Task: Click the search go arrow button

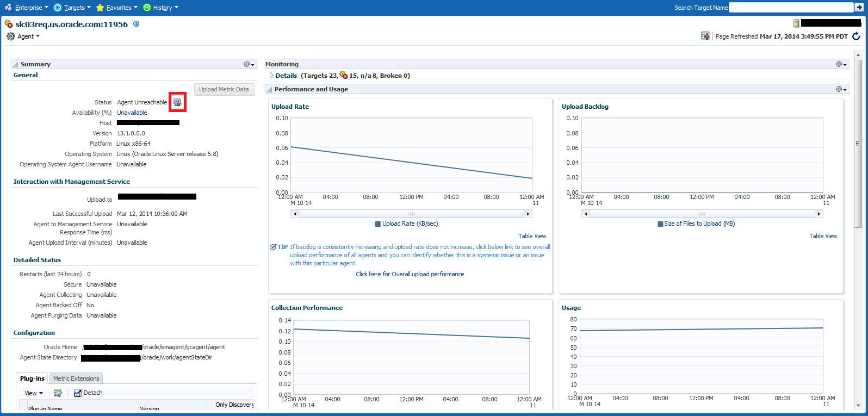Action: 859,8
